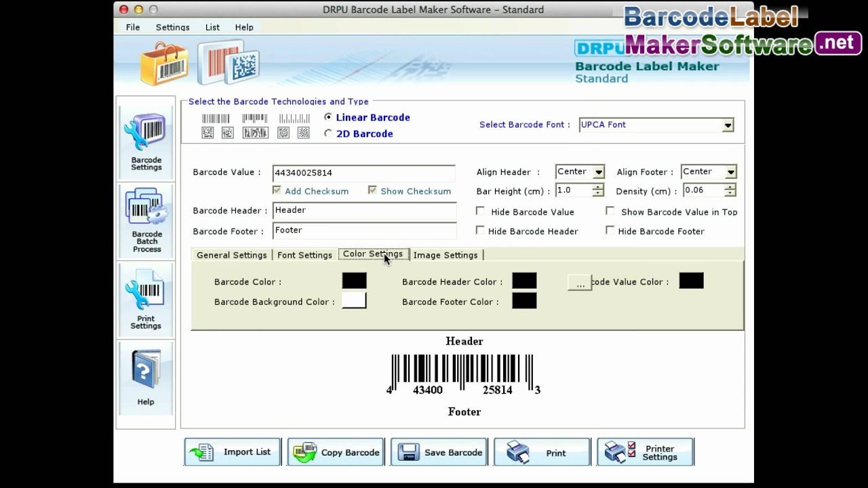Click the ellipsis button in Color Settings
Image resolution: width=868 pixels, height=488 pixels.
coord(580,283)
